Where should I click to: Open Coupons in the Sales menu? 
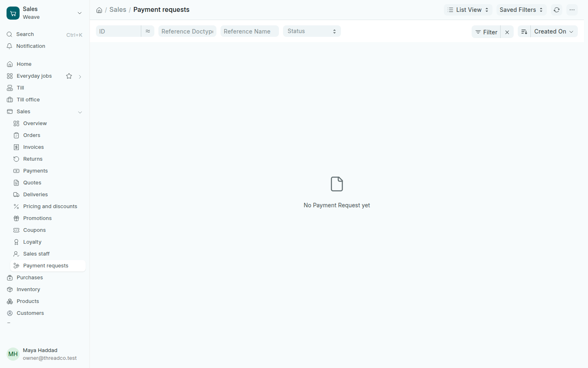click(48, 230)
